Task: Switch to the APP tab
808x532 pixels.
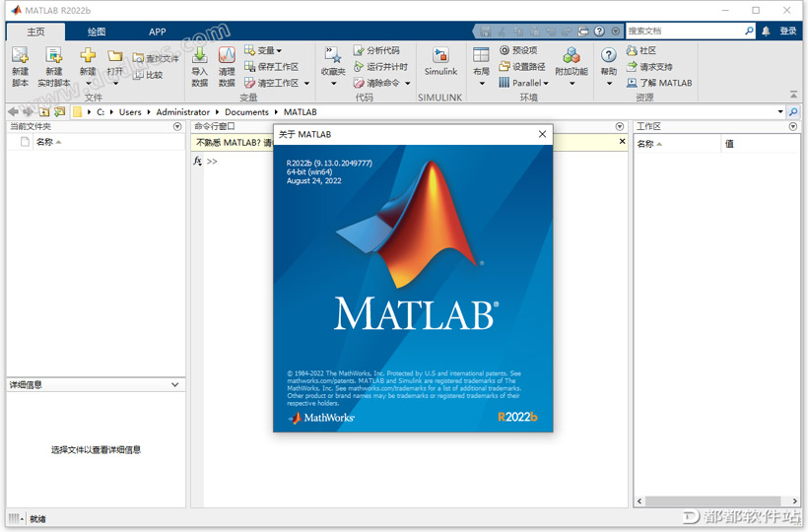Action: pos(158,32)
